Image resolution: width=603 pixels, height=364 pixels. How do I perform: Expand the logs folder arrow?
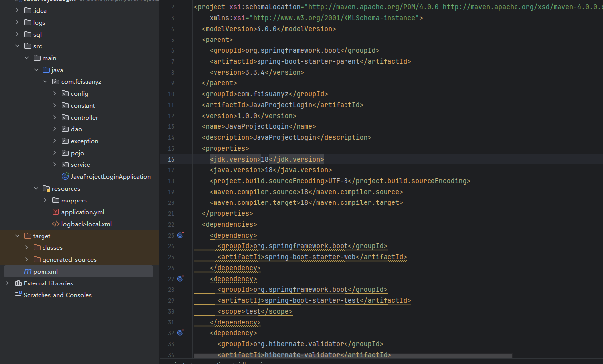pyautogui.click(x=17, y=22)
